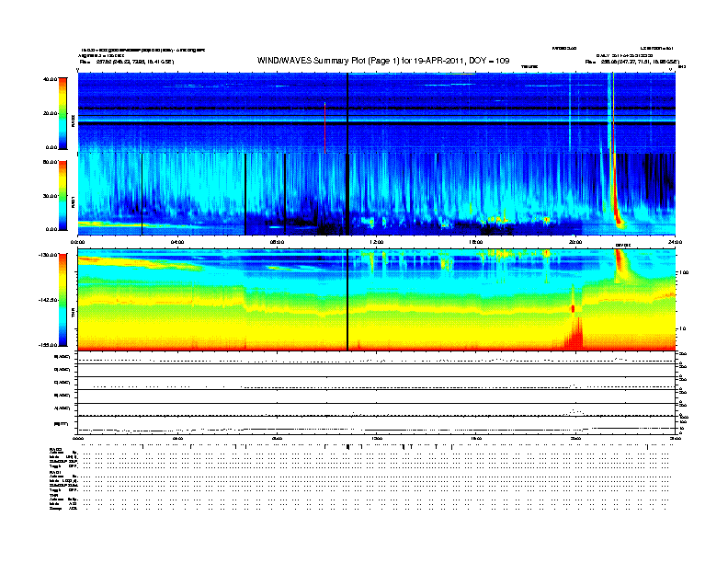This screenshot has width=728, height=563.
Task: Click the 100 label on TNR right axis
Action: 684,272
